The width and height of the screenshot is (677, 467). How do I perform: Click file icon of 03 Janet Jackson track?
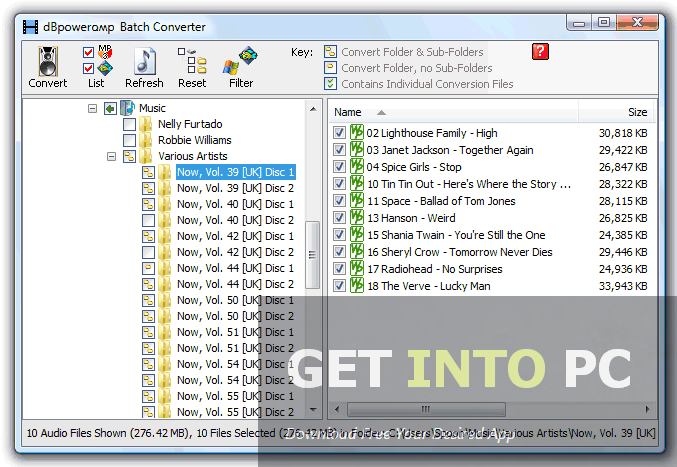[x=357, y=150]
